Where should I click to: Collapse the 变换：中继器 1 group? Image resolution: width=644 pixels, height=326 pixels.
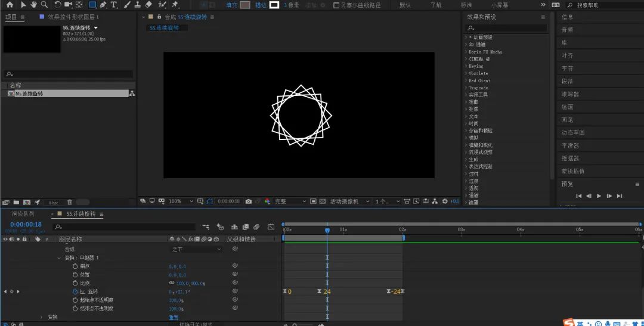pyautogui.click(x=58, y=258)
